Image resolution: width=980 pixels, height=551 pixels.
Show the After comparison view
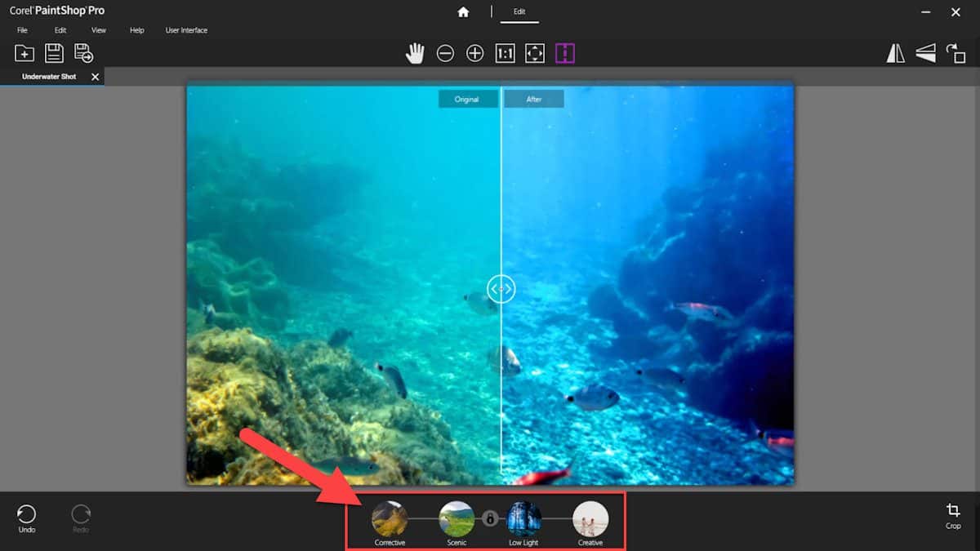coord(534,98)
